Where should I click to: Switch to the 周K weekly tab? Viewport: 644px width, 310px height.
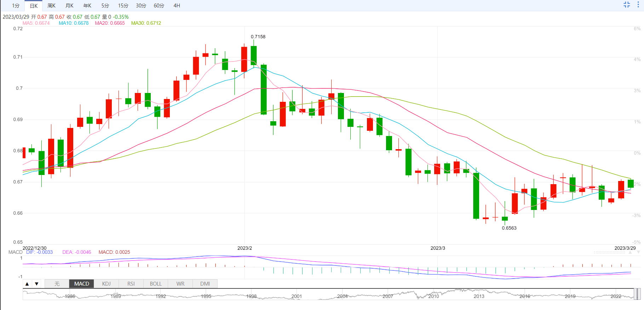(51, 6)
